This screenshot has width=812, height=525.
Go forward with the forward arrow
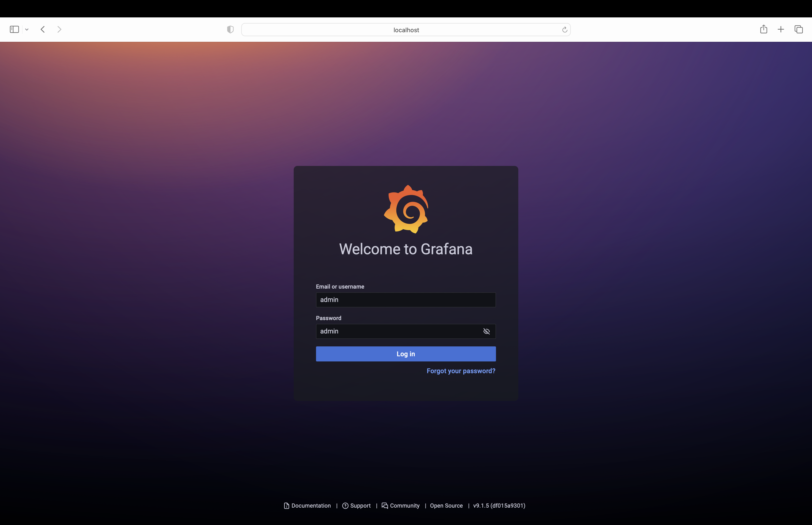pyautogui.click(x=59, y=29)
